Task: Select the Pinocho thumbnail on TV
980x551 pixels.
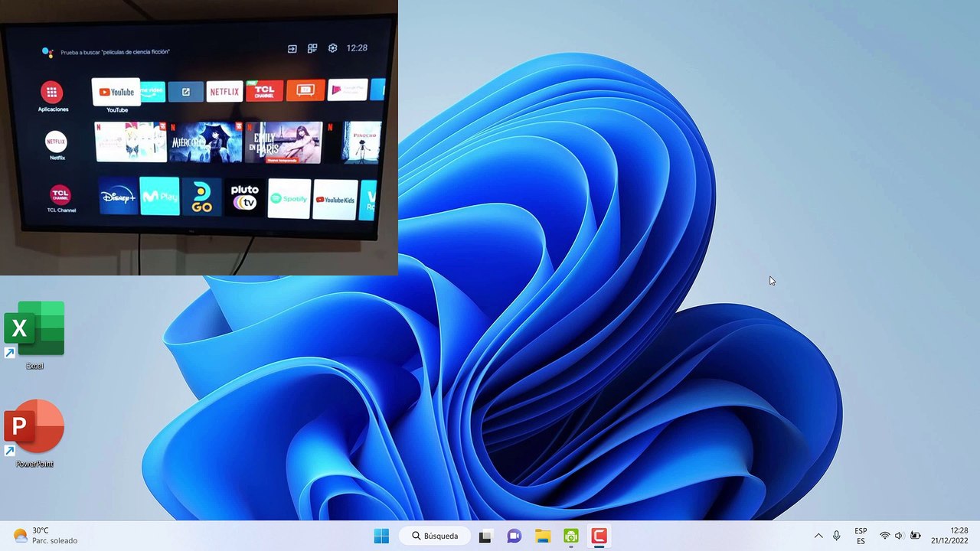Action: (x=361, y=142)
